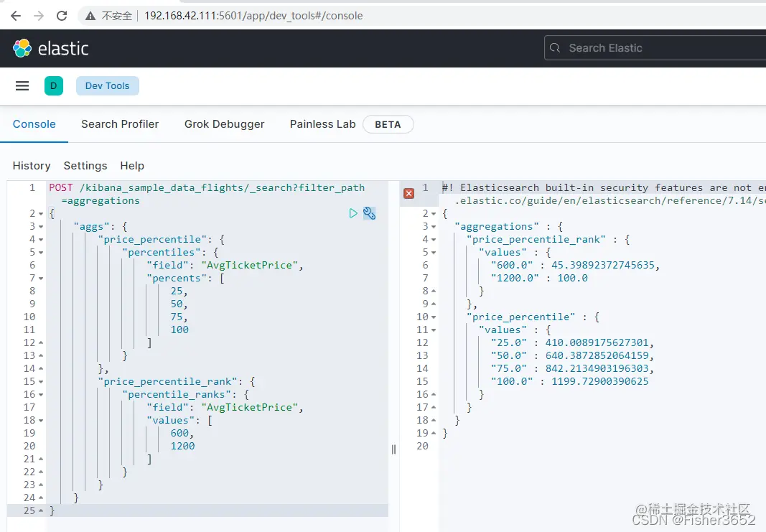The height and width of the screenshot is (532, 766).
Task: Click the panel resize divider handle
Action: 393,449
